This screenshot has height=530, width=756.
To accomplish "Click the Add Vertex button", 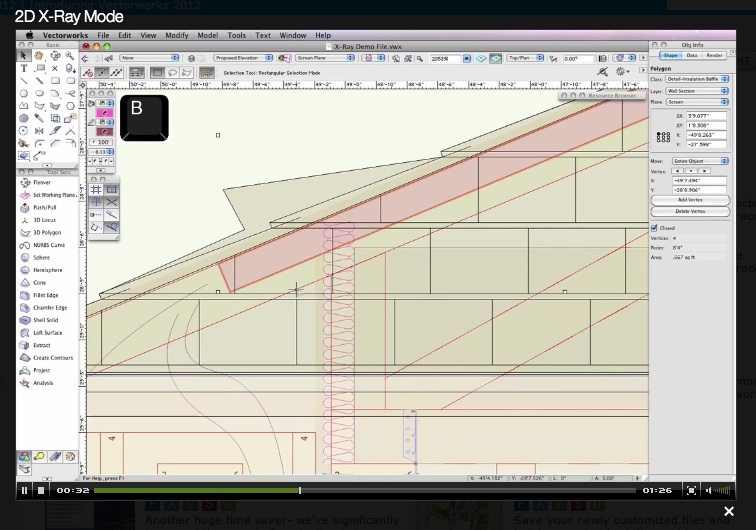I will [689, 200].
